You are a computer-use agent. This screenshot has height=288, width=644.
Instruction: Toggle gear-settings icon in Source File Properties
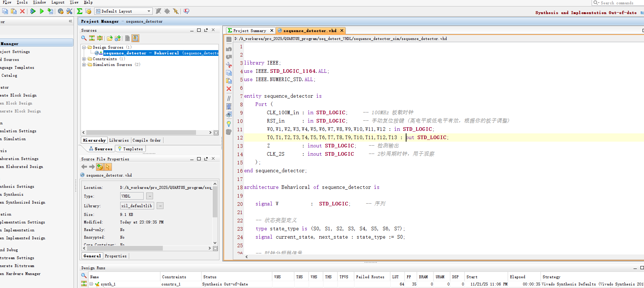point(100,167)
